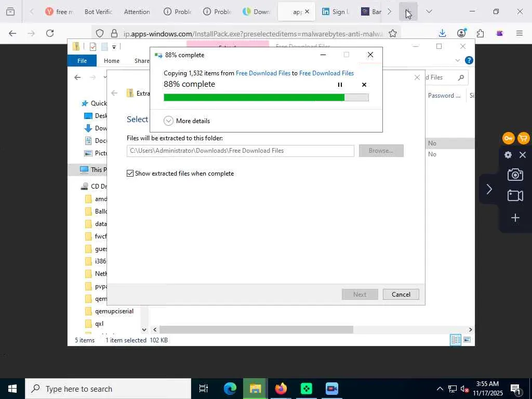
Task: Collapse the side panel arrow
Action: (x=489, y=189)
